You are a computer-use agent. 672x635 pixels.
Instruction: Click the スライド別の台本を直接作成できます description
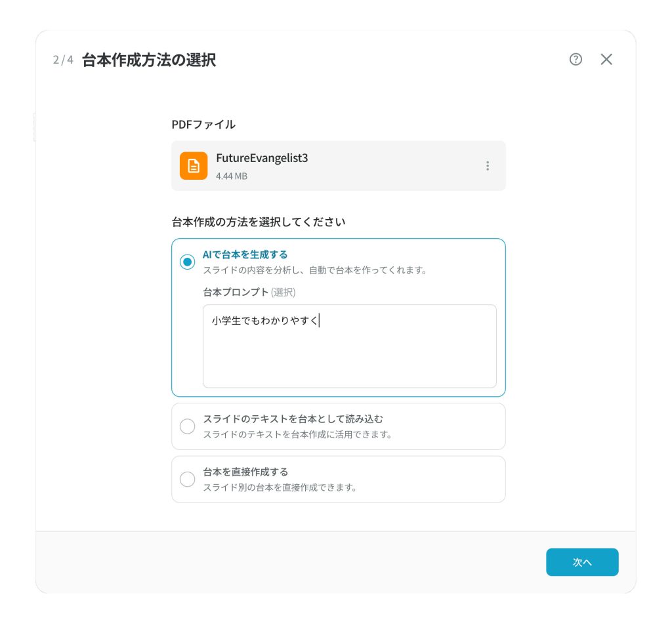[280, 487]
